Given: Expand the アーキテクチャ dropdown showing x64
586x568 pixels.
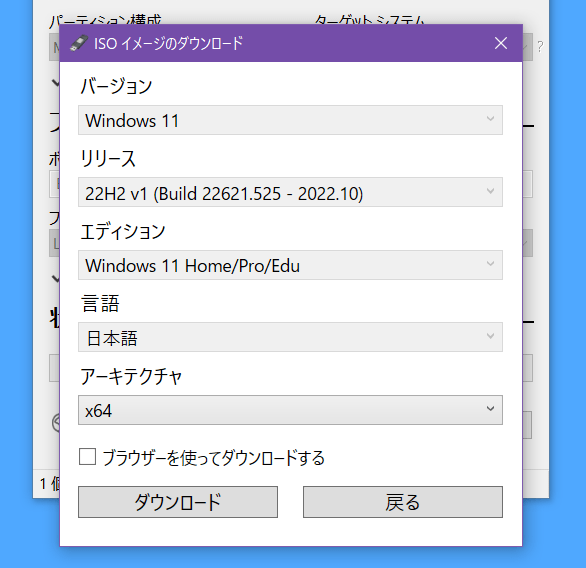Looking at the screenshot, I should [290, 410].
